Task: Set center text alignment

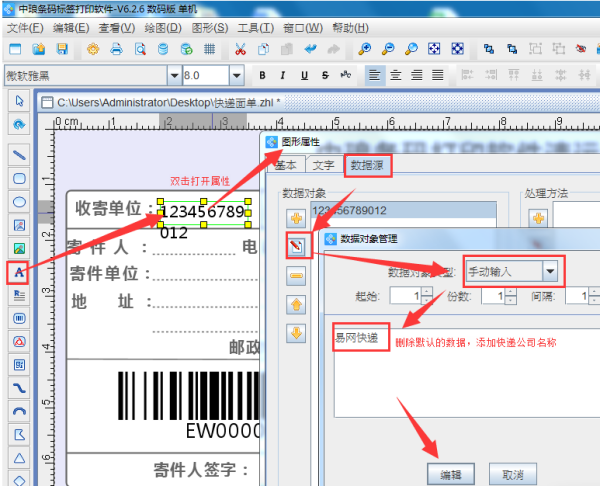Action: coord(396,75)
